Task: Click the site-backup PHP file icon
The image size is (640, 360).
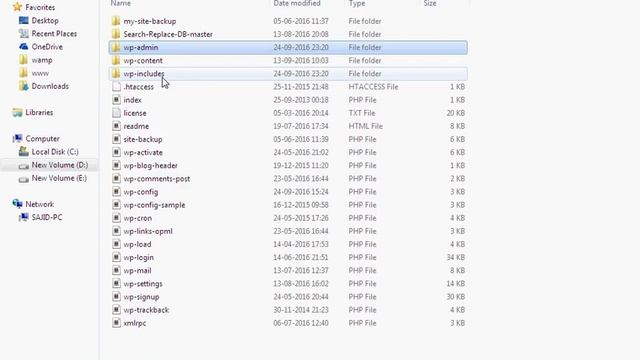Action: (x=116, y=139)
